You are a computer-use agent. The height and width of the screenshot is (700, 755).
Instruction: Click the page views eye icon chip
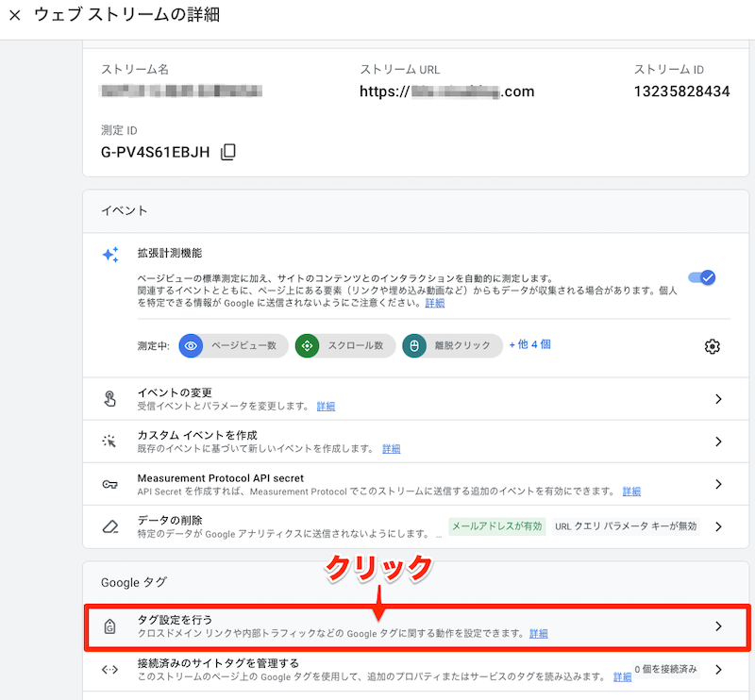coord(192,346)
